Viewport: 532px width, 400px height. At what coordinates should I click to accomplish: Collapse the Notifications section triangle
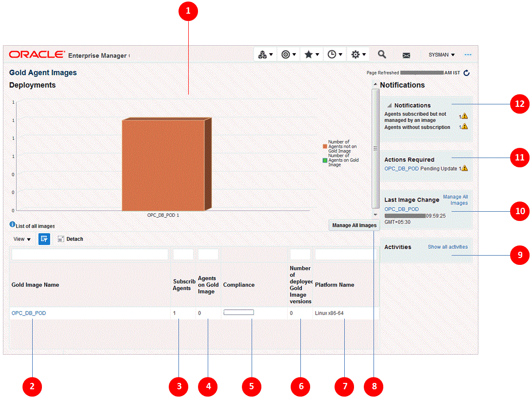pyautogui.click(x=389, y=106)
